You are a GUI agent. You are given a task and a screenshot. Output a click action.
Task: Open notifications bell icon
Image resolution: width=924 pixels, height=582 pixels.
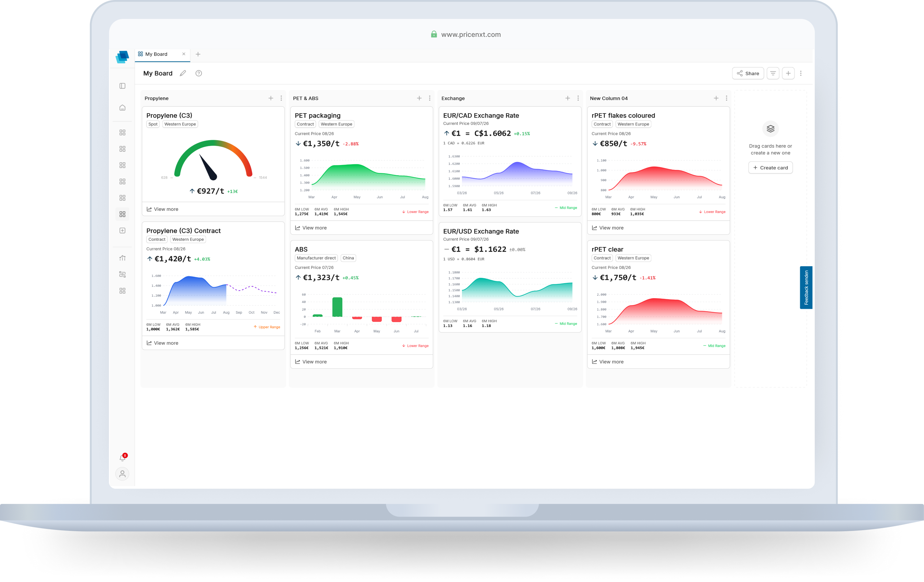[123, 458]
